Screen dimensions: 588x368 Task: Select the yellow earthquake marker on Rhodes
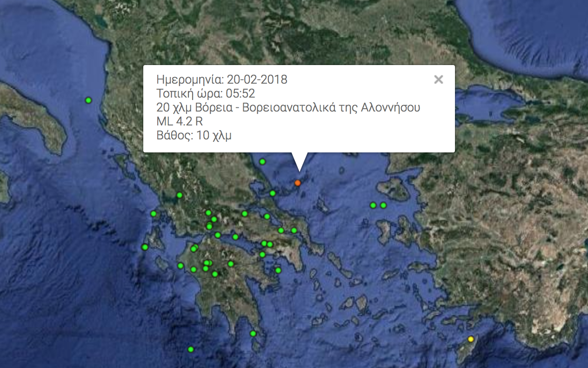coord(471,339)
